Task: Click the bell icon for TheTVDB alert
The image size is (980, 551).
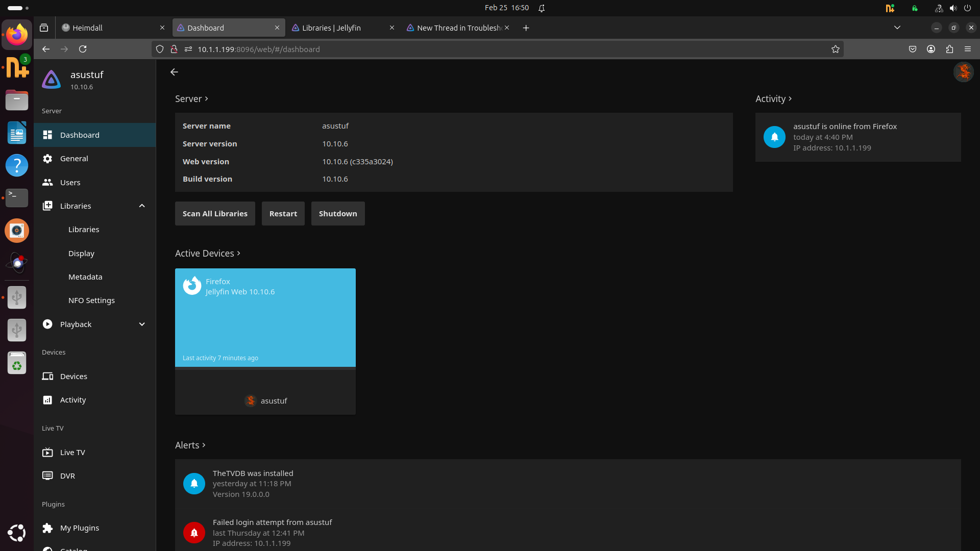Action: [194, 484]
